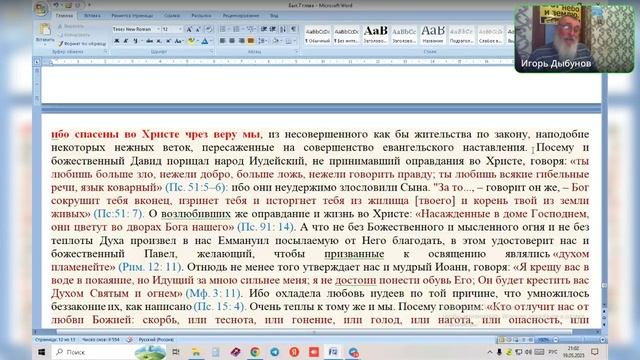Click the Sort icon
Viewport: 640px width, 360px height.
(283, 29)
